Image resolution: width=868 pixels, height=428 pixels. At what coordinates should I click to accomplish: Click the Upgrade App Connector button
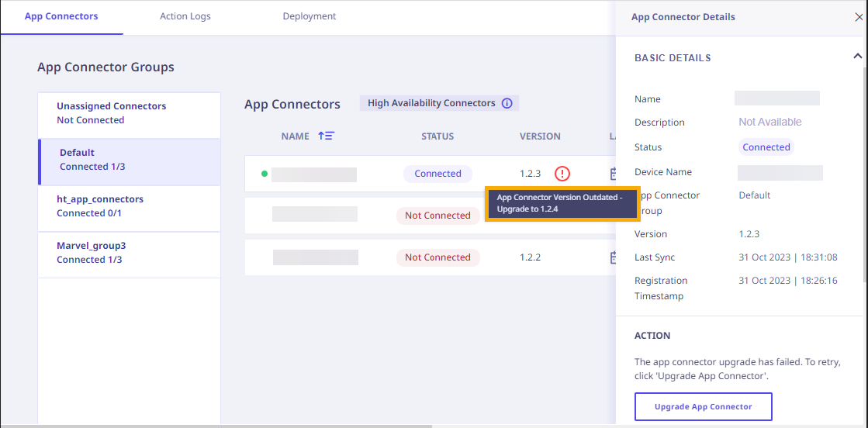click(x=703, y=407)
